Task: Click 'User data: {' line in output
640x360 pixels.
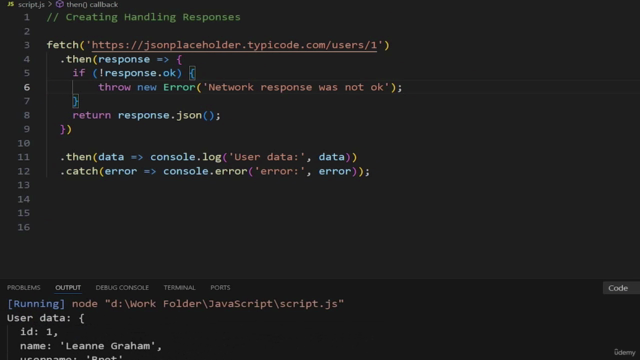Action: pyautogui.click(x=46, y=318)
